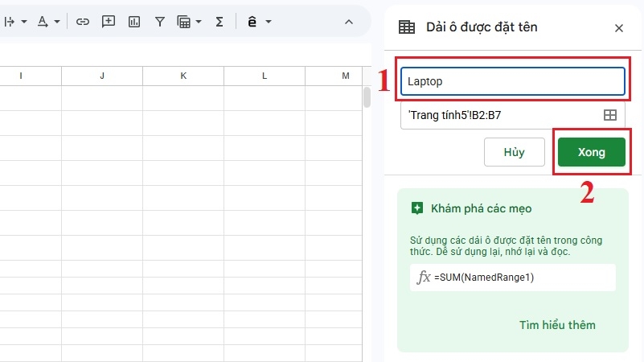The width and height of the screenshot is (644, 362).
Task: Click the =SUM(NamedRange1) formula example
Action: [513, 278]
